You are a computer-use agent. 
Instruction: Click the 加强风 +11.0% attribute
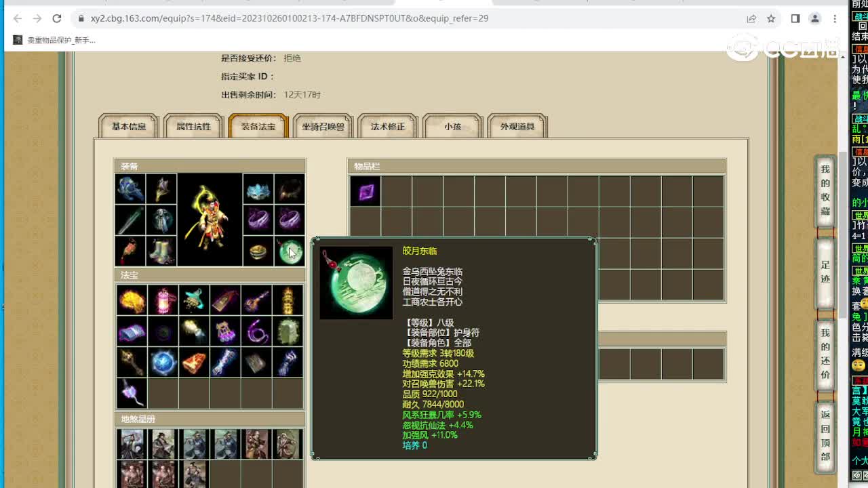tap(430, 435)
